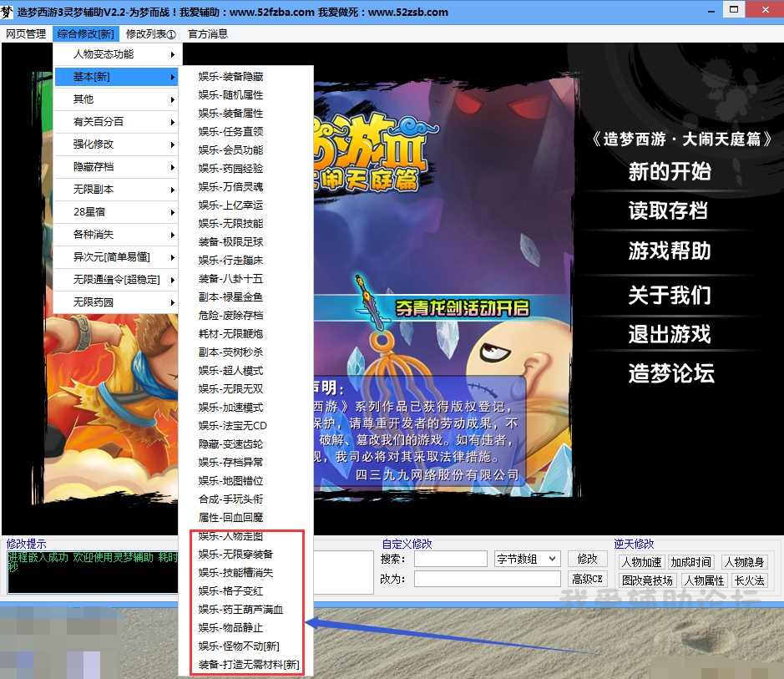Select 属性-回血回魔 menu entry

click(x=246, y=518)
